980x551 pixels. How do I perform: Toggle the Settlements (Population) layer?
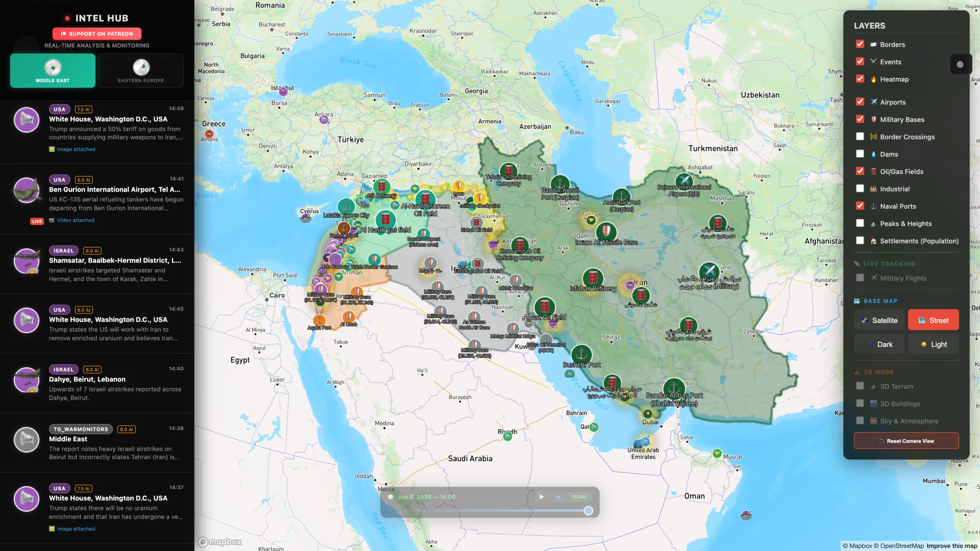[x=860, y=241]
